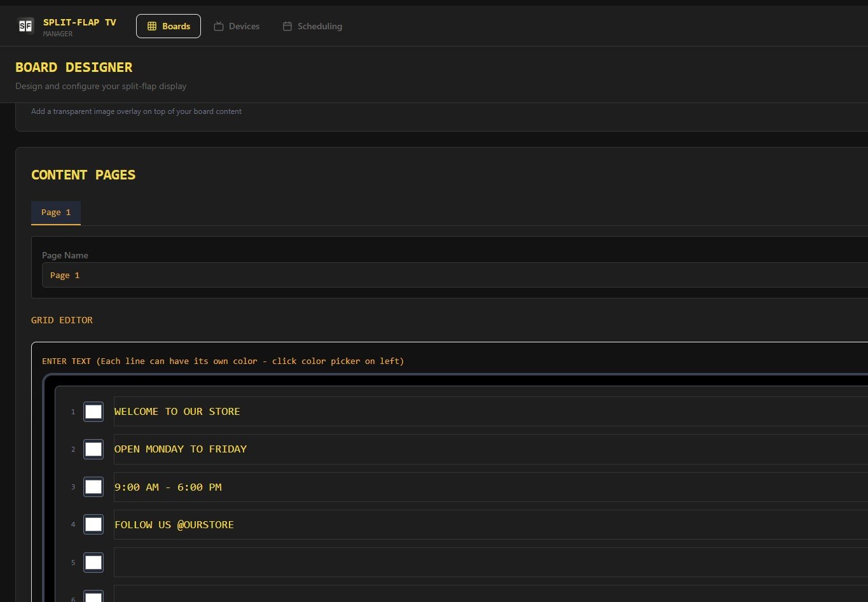Open color picker for line 1
The image size is (868, 602).
click(93, 412)
